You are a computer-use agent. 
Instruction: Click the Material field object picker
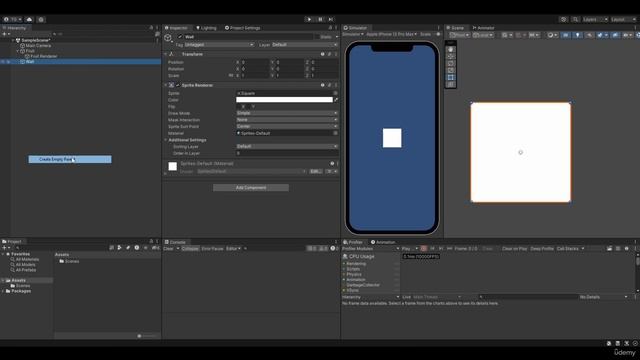[336, 133]
